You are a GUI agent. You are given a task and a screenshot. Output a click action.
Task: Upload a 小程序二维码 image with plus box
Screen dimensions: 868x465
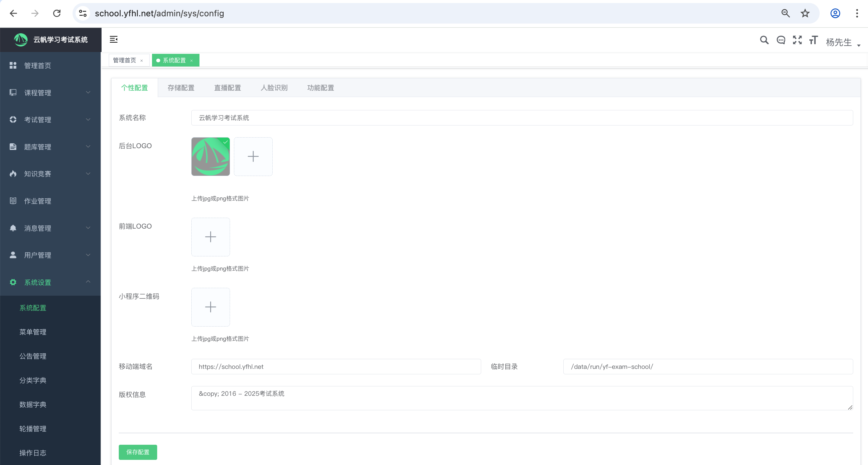click(211, 307)
